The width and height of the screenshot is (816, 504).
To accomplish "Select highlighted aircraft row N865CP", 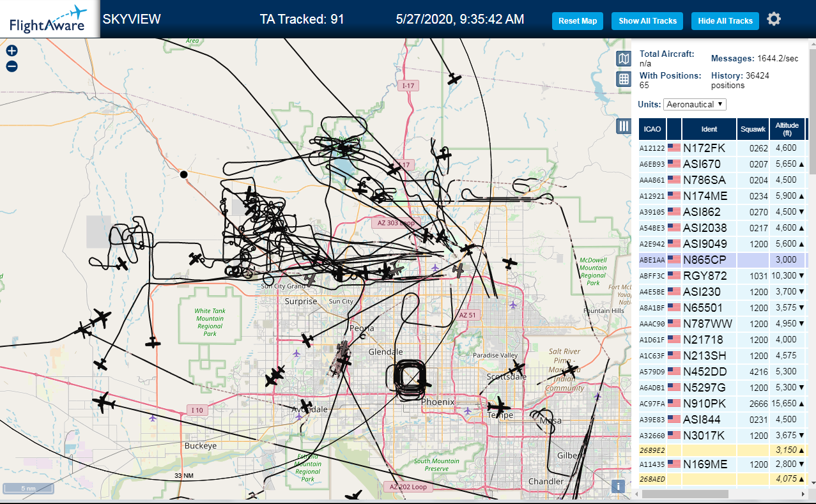I will pos(722,260).
